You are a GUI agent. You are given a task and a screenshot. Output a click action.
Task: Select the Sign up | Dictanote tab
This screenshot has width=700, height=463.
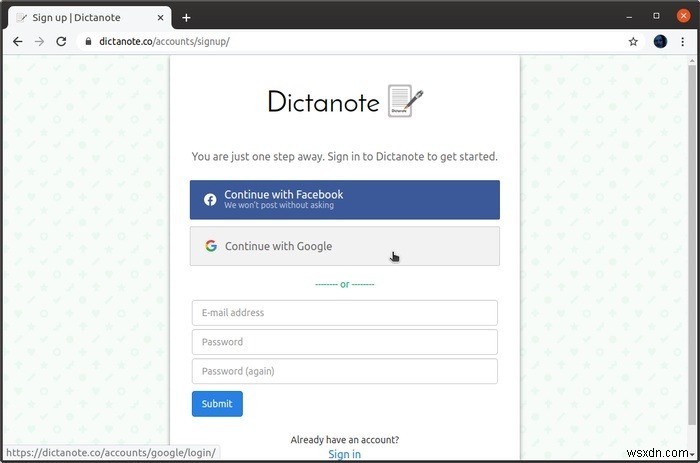[x=89, y=18]
